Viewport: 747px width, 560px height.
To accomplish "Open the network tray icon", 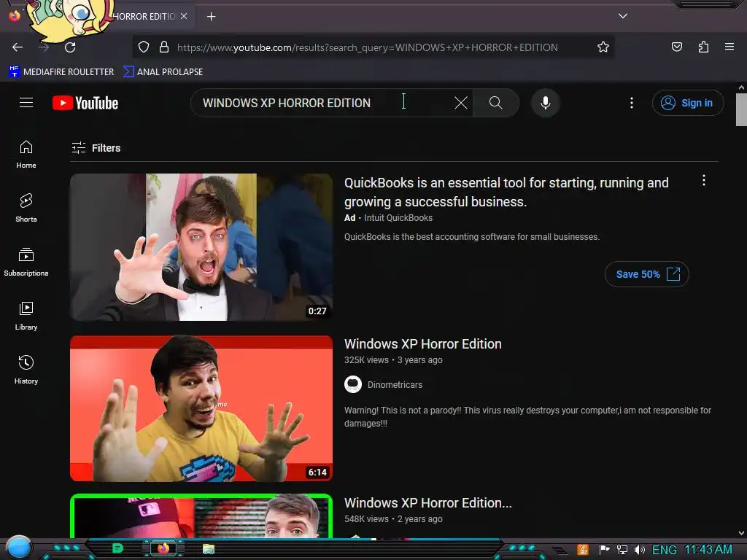I will point(622,550).
